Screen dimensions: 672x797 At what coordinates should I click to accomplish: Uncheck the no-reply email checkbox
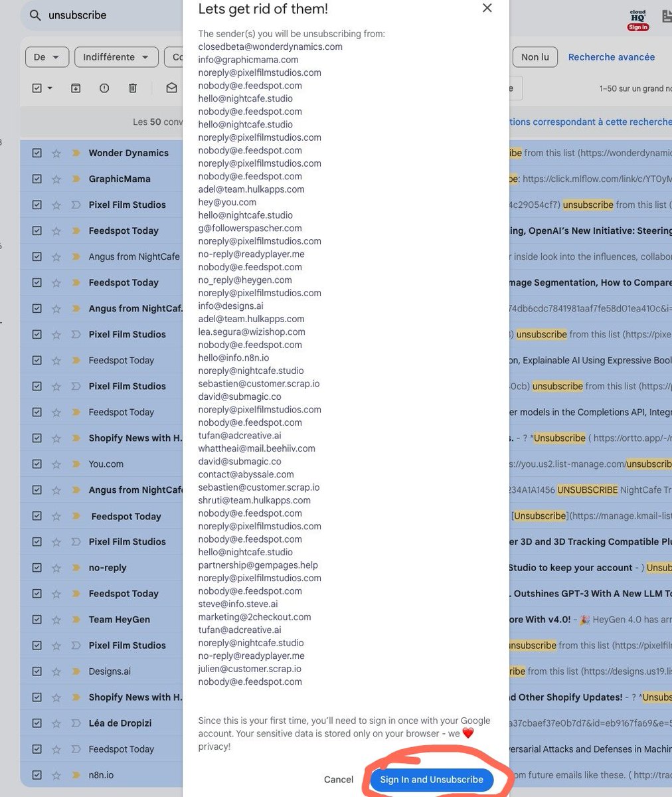coord(37,567)
